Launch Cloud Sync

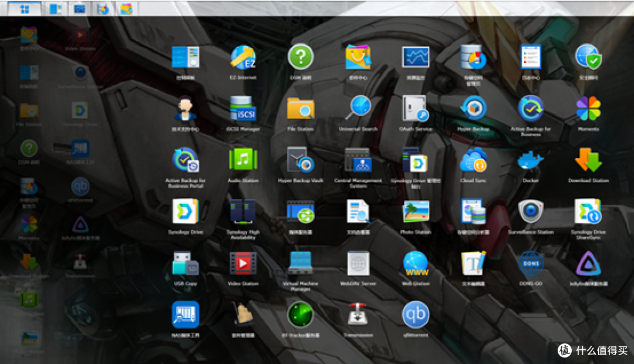click(x=473, y=160)
